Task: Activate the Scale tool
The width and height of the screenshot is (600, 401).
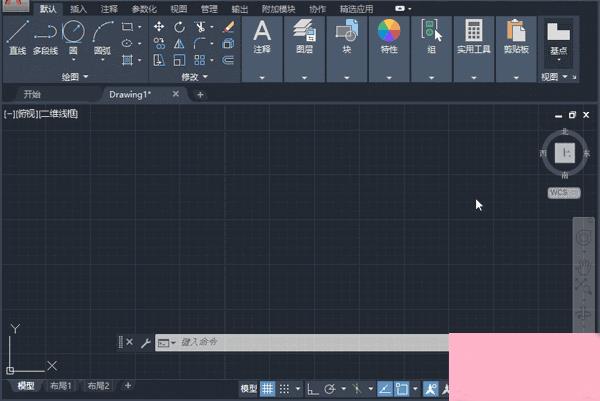Action: point(179,60)
